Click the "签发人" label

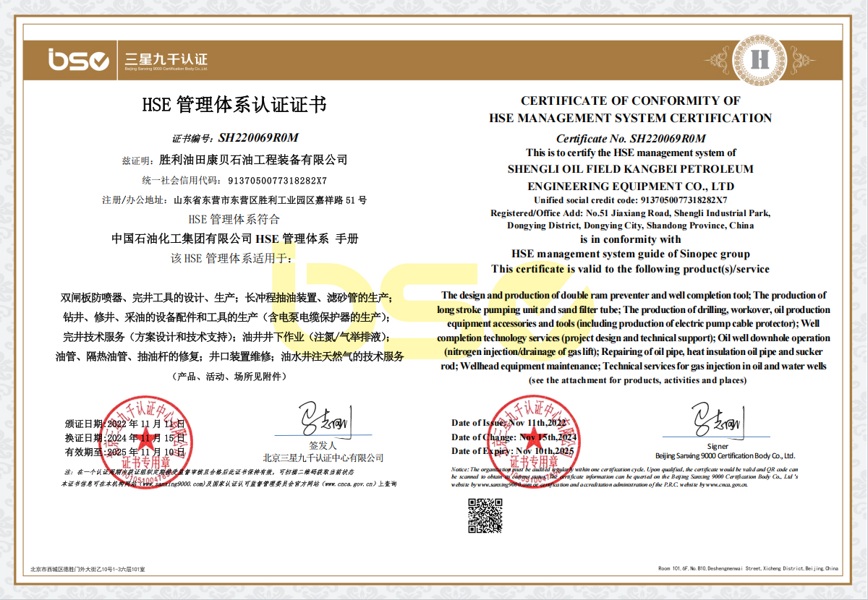pyautogui.click(x=323, y=445)
